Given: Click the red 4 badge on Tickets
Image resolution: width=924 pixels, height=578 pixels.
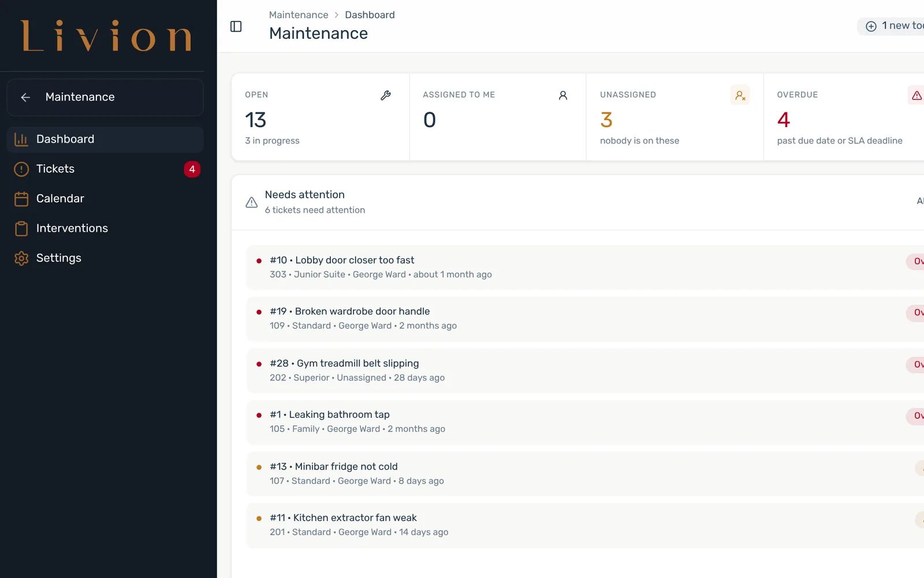Looking at the screenshot, I should (192, 169).
